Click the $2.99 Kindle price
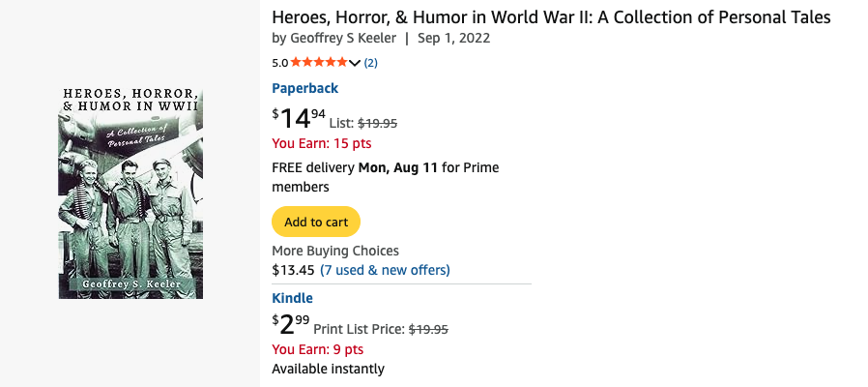The height and width of the screenshot is (387, 868). 291,324
